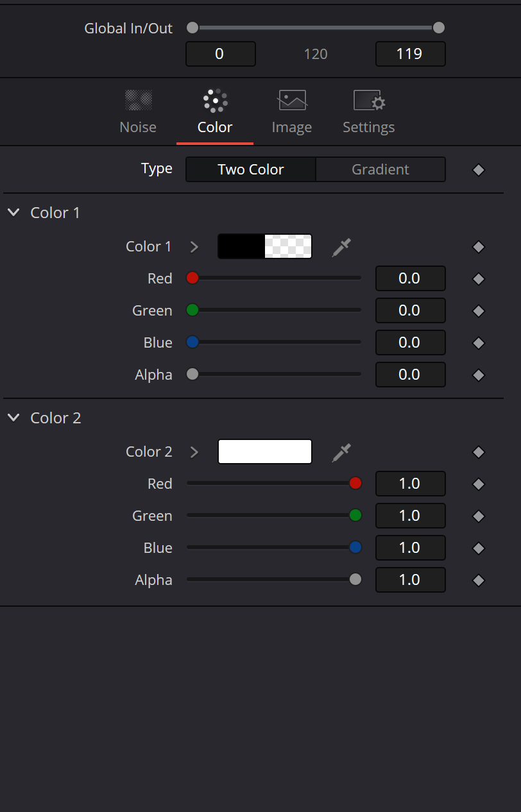Expand Color 2 picker chevron

coord(194,452)
